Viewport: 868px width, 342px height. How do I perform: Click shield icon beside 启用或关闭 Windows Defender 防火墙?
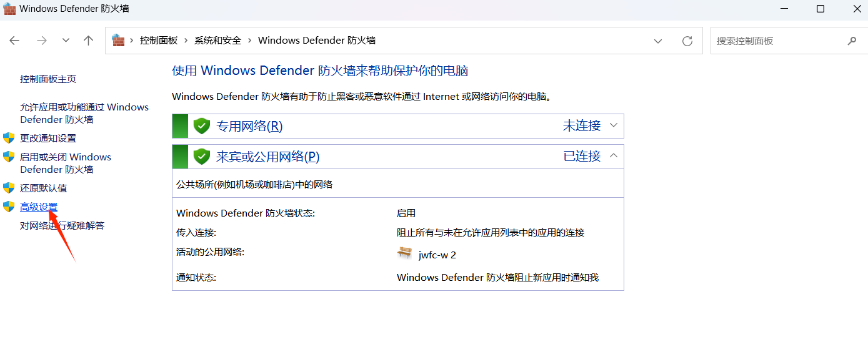9,157
